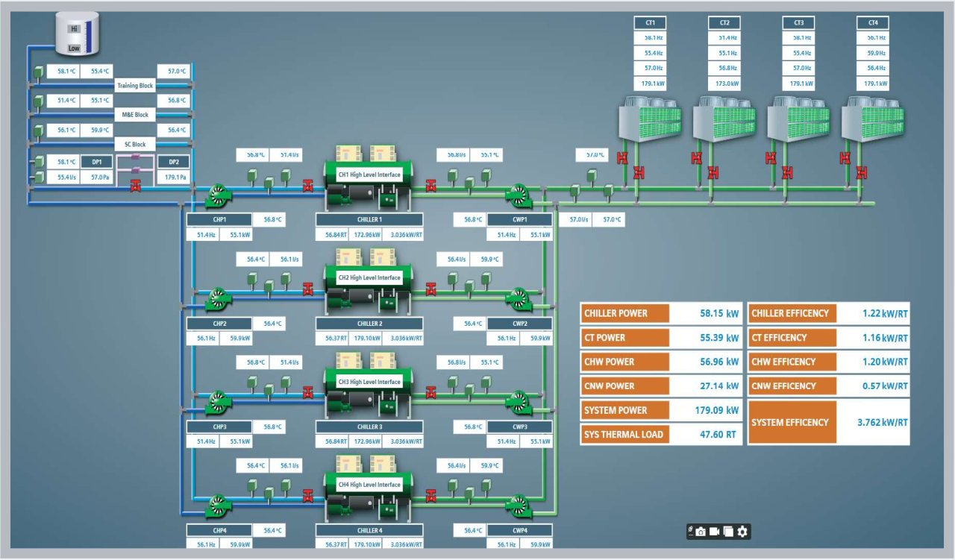Screen dimensions: 955x560
Task: Click the M&E Block label
Action: pyautogui.click(x=135, y=115)
